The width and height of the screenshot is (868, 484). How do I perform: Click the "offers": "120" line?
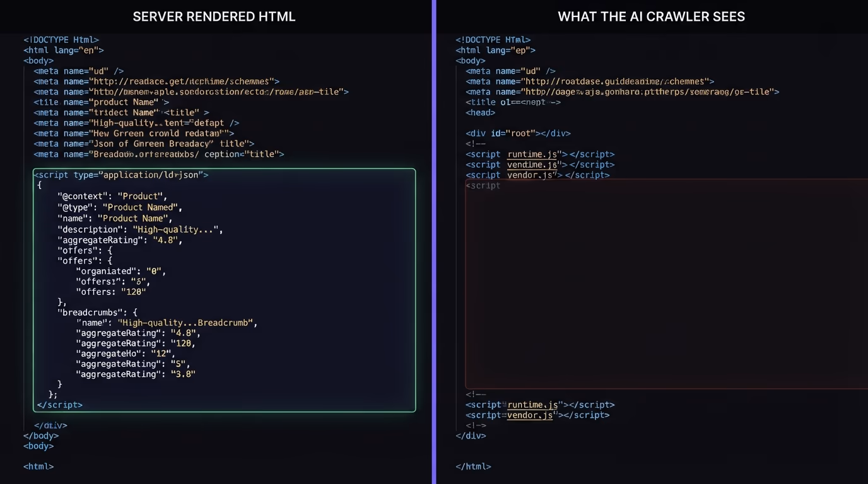pyautogui.click(x=111, y=292)
